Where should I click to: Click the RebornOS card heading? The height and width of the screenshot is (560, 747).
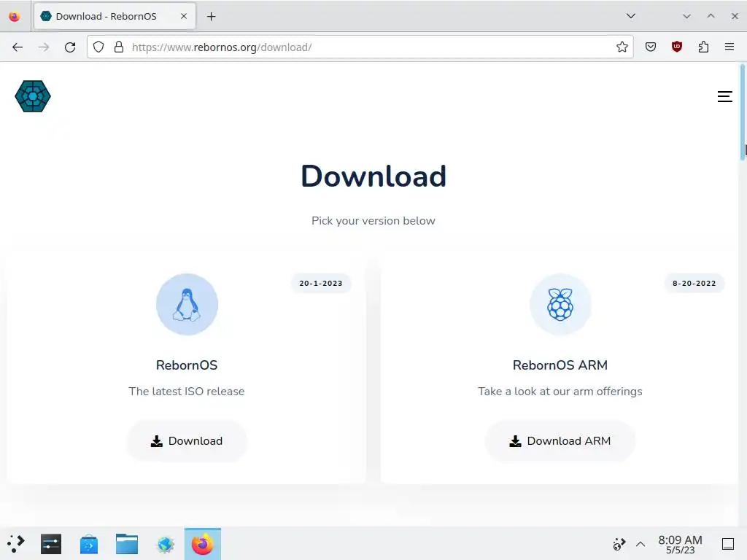(187, 365)
